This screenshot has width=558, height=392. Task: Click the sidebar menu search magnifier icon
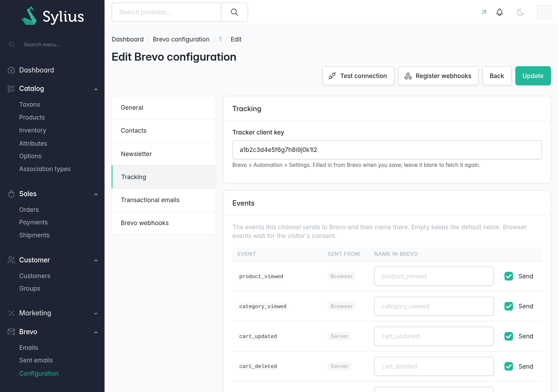click(x=12, y=45)
